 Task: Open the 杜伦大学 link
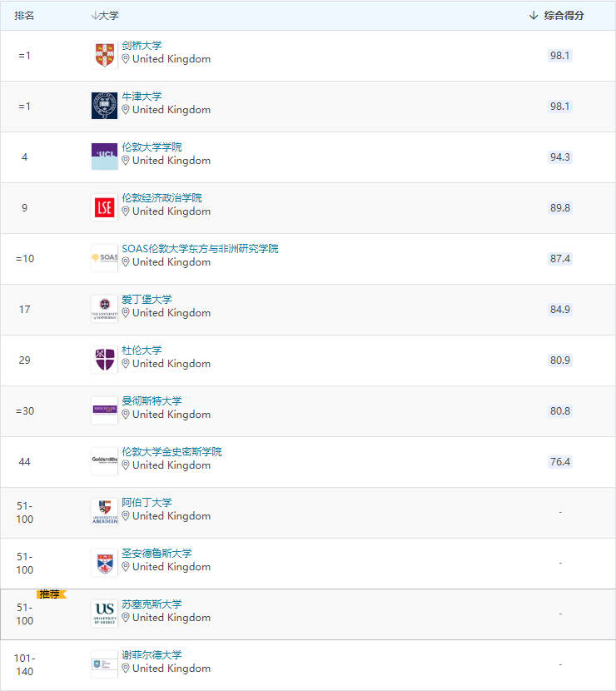(x=142, y=350)
